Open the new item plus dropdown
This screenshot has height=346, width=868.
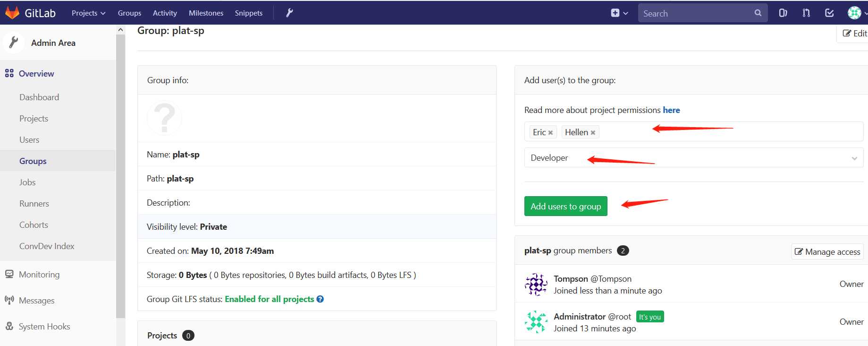(619, 13)
